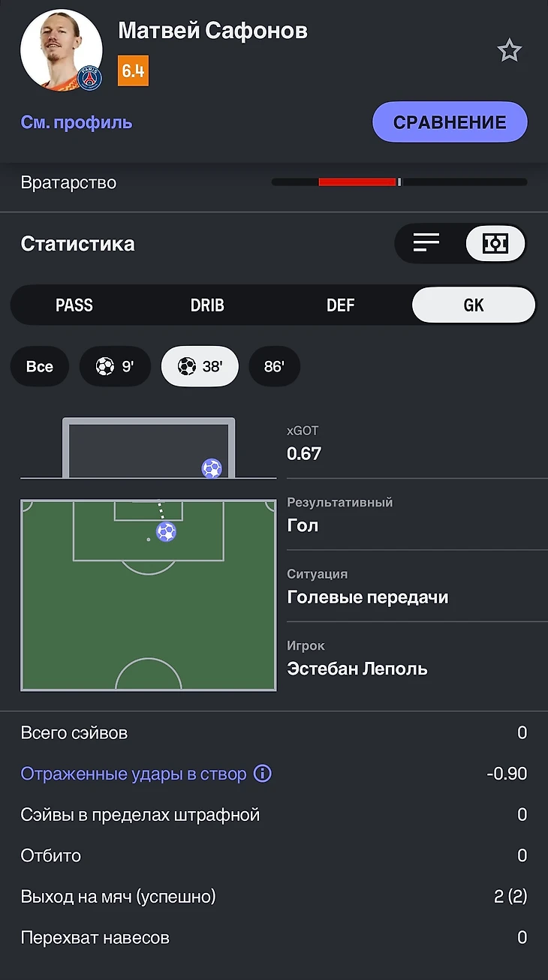This screenshot has width=548, height=980.
Task: Switch to the DEF tab
Action: 340,305
